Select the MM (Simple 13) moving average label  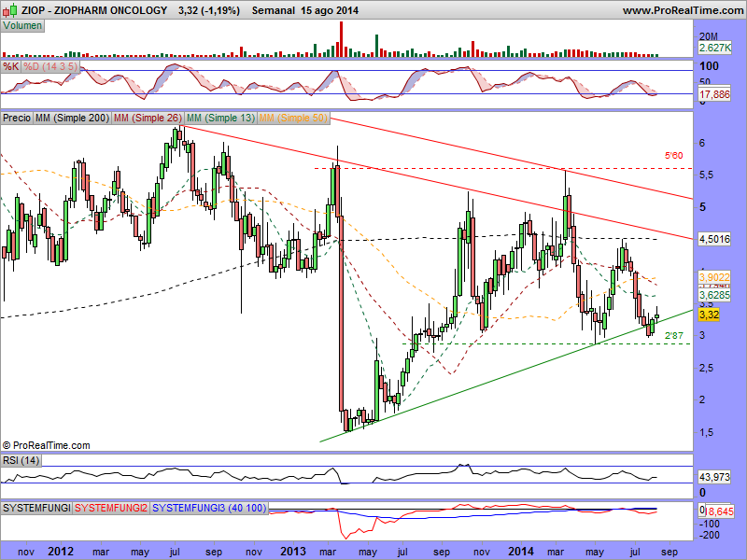coord(220,118)
